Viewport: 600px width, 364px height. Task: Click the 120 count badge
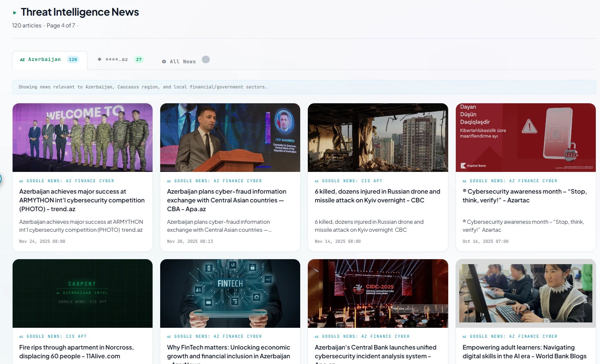coord(73,59)
